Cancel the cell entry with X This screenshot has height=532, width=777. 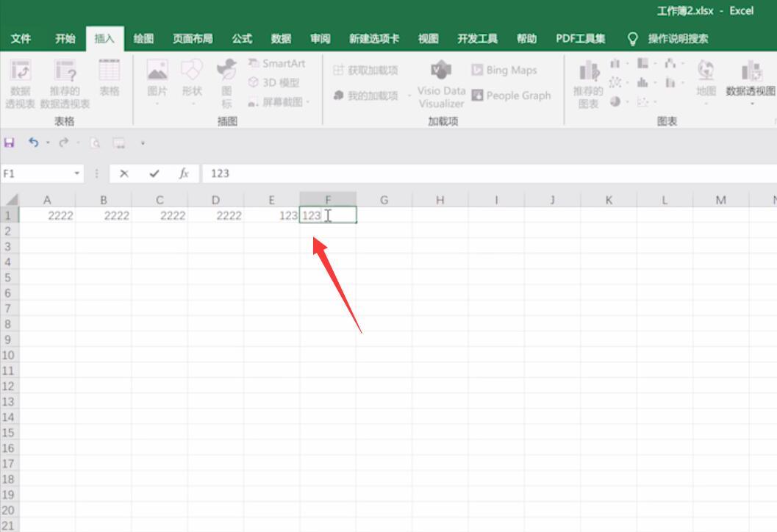click(x=124, y=173)
